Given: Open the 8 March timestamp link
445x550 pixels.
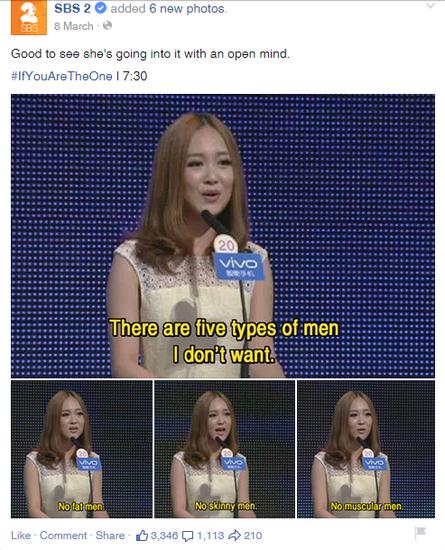Looking at the screenshot, I should (x=74, y=26).
